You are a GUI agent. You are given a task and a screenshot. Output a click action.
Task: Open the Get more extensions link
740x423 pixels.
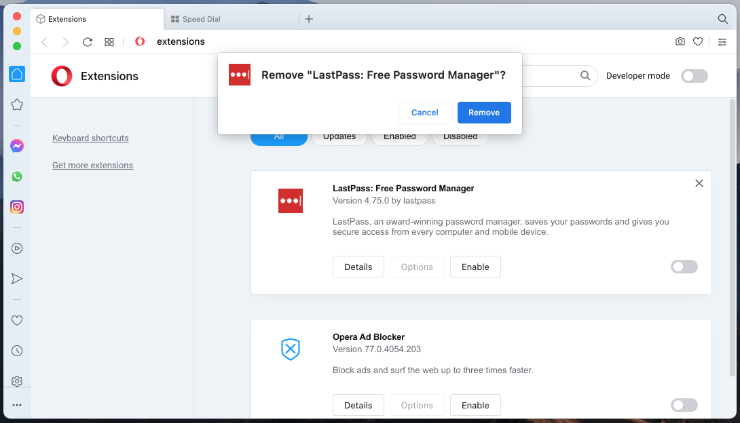pos(92,165)
